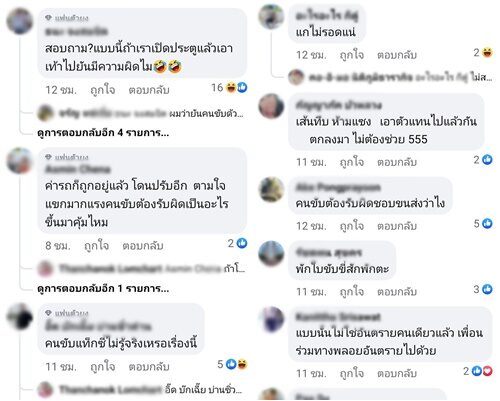Viewport: 500px width, 401px height.
Task: Expand 'ดูการตอบกลับอีก 1 รายการ' replies
Action: (x=103, y=288)
